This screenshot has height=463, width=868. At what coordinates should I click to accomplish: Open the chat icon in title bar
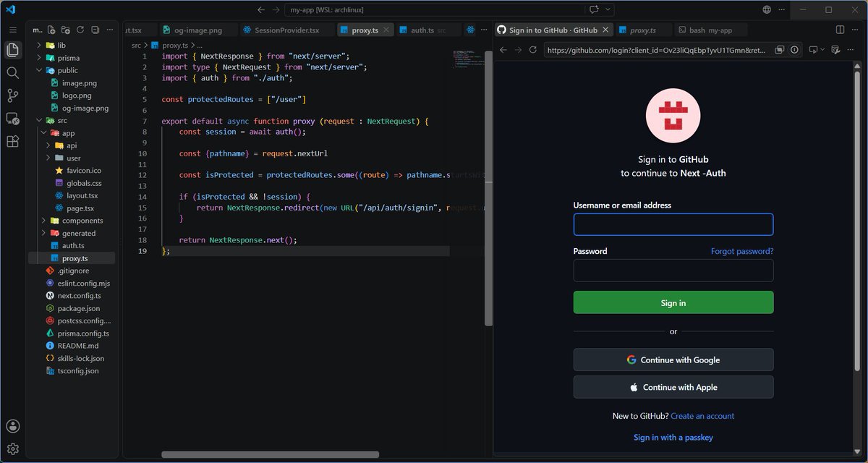pos(595,9)
